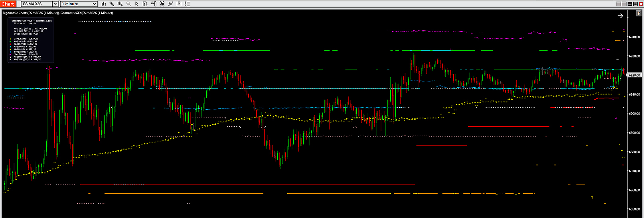Image resolution: width=644 pixels, height=218 pixels.
Task: Close the chart window
Action: click(x=641, y=4)
